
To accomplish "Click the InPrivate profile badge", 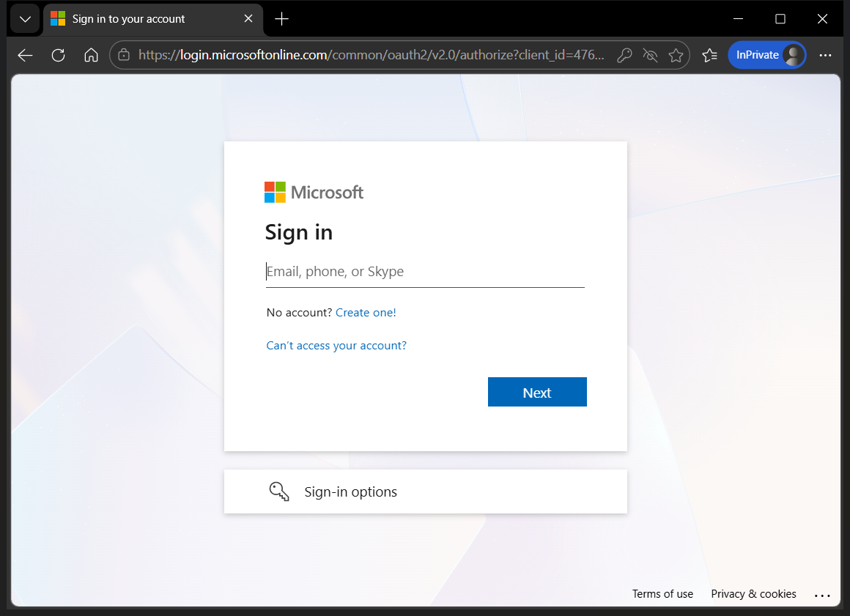I will (766, 54).
